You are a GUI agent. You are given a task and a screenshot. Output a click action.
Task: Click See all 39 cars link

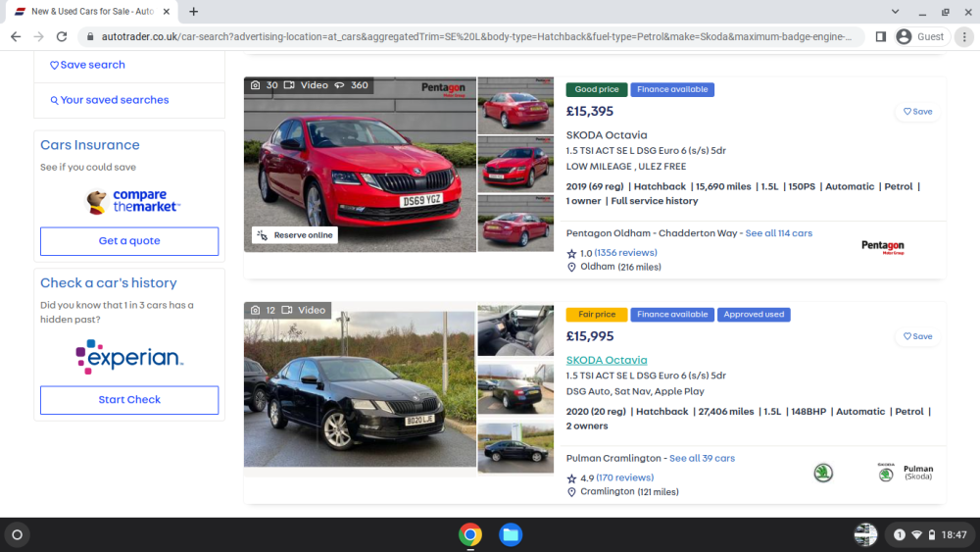tap(702, 458)
